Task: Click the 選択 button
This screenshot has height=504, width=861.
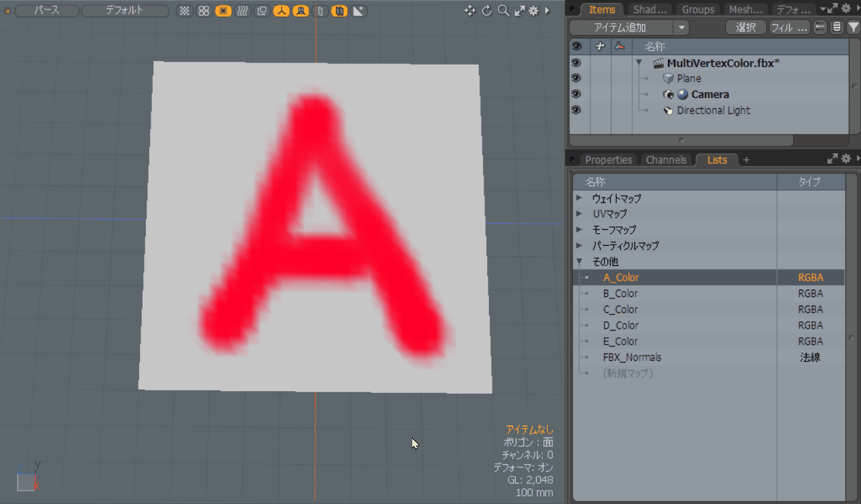Action: coord(745,28)
